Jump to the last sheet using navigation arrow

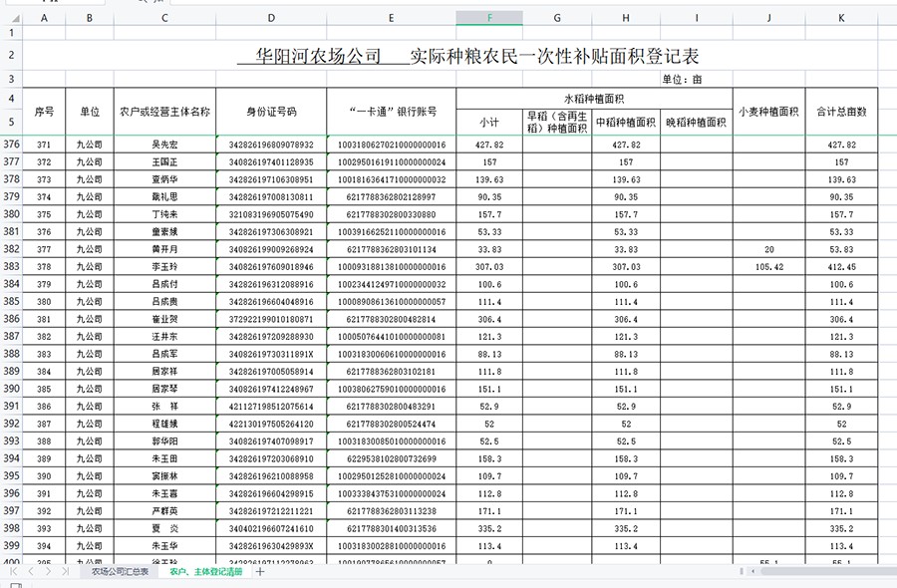(x=65, y=572)
